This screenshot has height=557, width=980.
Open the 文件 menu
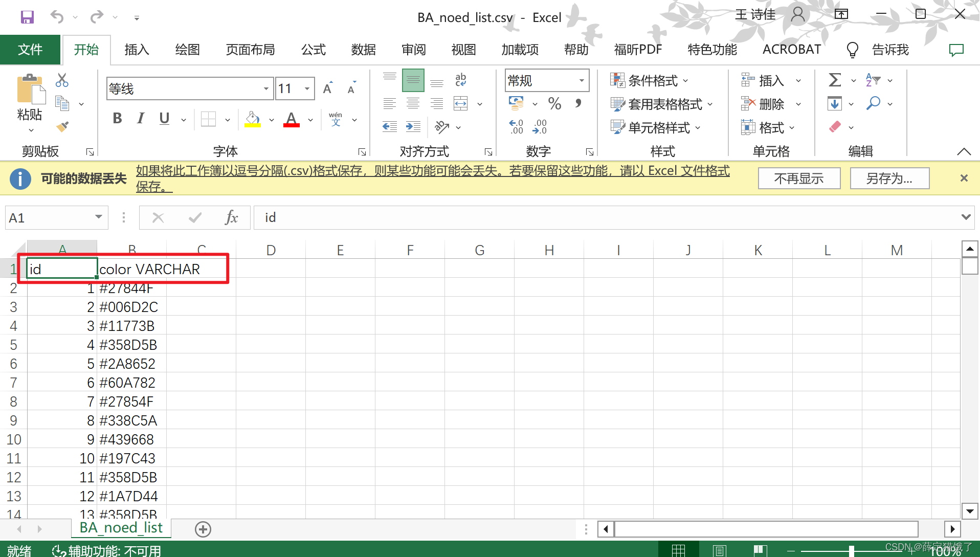click(x=31, y=50)
